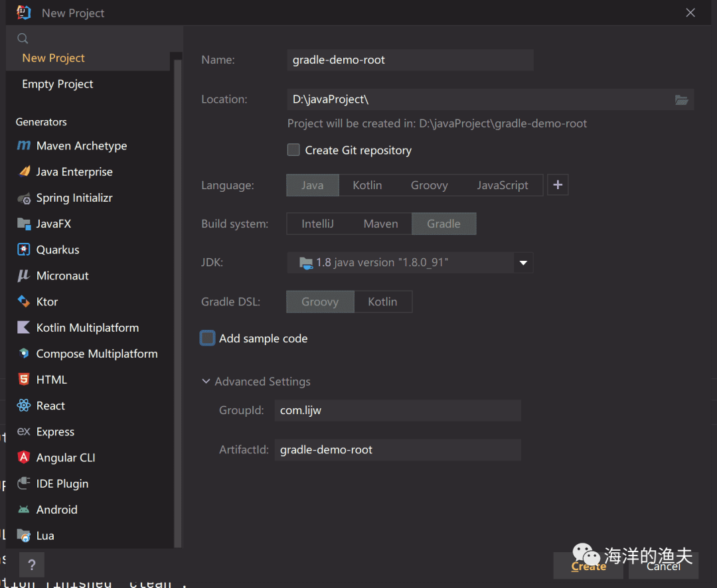Screen dimensions: 717x588
Task: Set Gradle DSL to Kotlin
Action: (383, 302)
